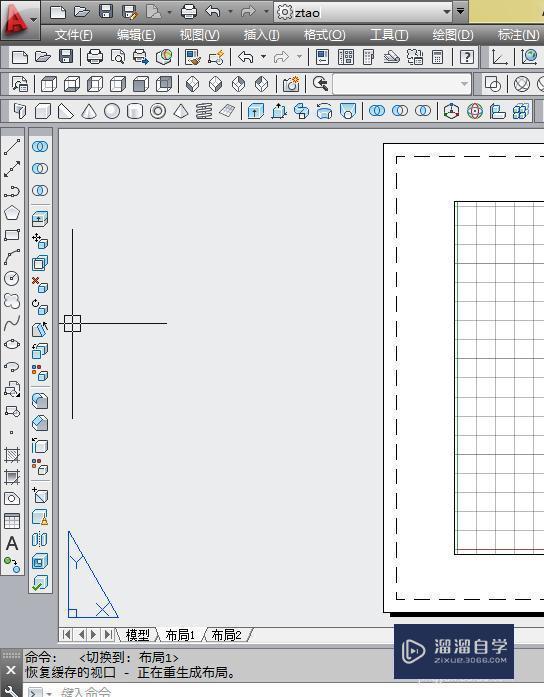Click the Helix tool icon
Viewport: 544px width, 697px height.
(x=204, y=111)
